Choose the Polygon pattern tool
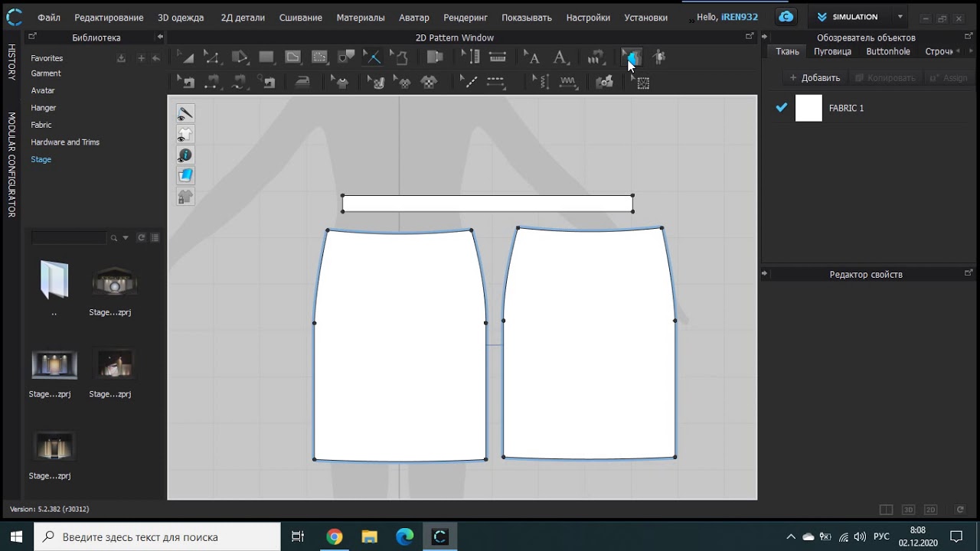The width and height of the screenshot is (980, 551). (x=240, y=57)
